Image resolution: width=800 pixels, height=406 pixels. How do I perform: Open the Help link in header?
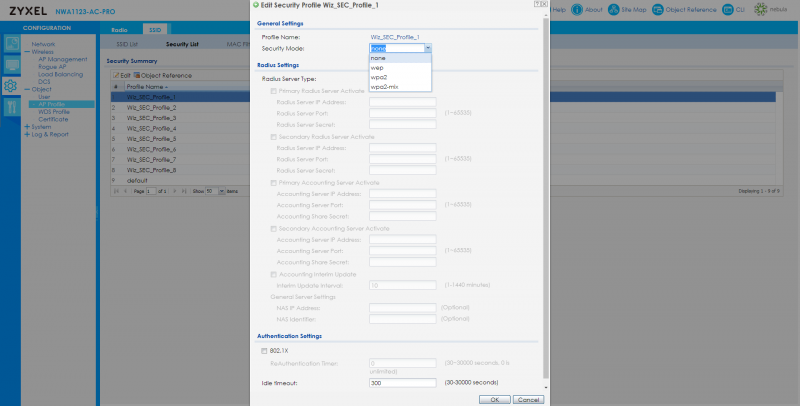(559, 10)
